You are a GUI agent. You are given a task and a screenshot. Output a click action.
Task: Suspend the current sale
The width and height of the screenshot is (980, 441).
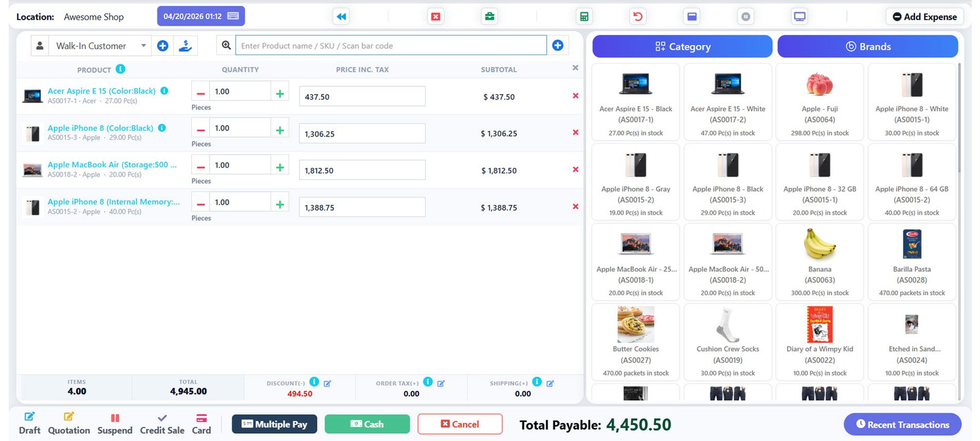coord(115,424)
